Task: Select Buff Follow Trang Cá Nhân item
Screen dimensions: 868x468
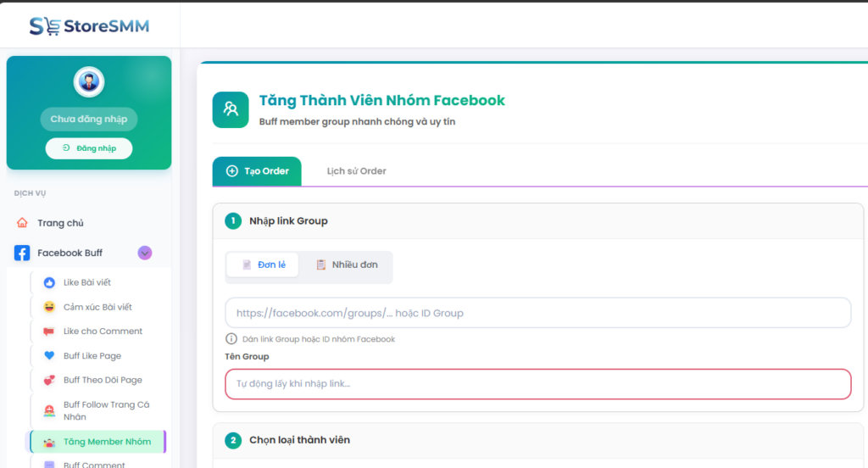Action: pyautogui.click(x=106, y=411)
